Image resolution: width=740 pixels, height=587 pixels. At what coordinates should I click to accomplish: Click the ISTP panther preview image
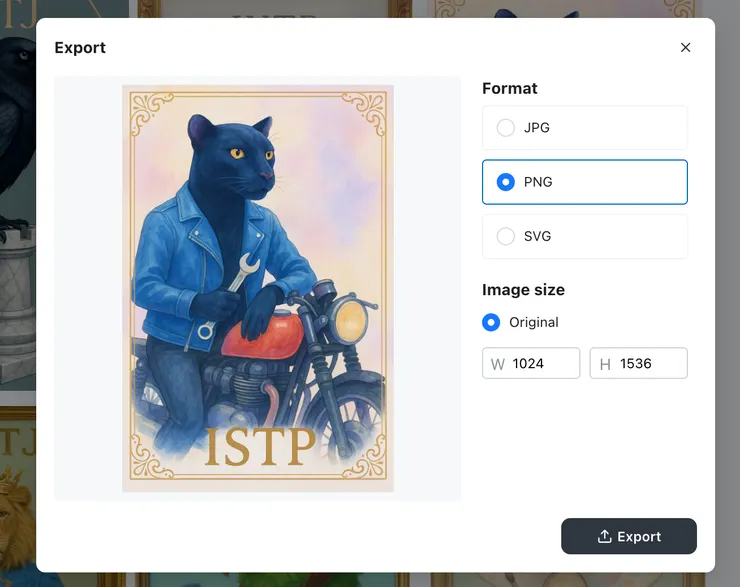pyautogui.click(x=258, y=288)
